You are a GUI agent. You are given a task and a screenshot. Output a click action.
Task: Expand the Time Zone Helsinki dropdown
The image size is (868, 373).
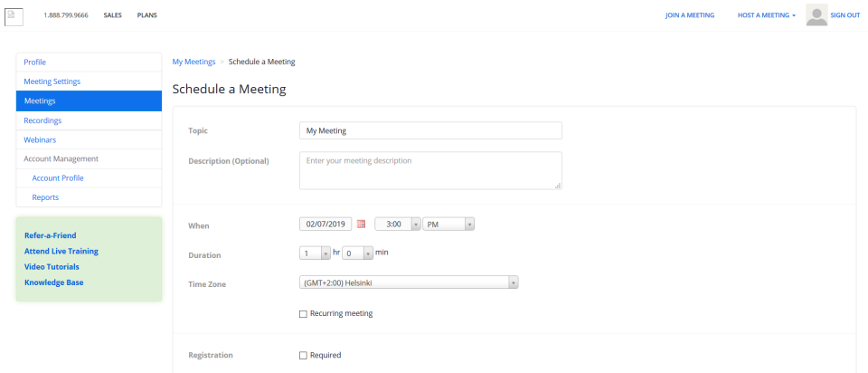tap(409, 282)
